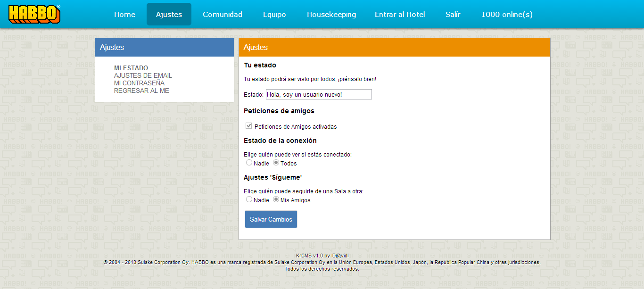
Task: Click Estado de la conexión heading
Action: point(280,140)
